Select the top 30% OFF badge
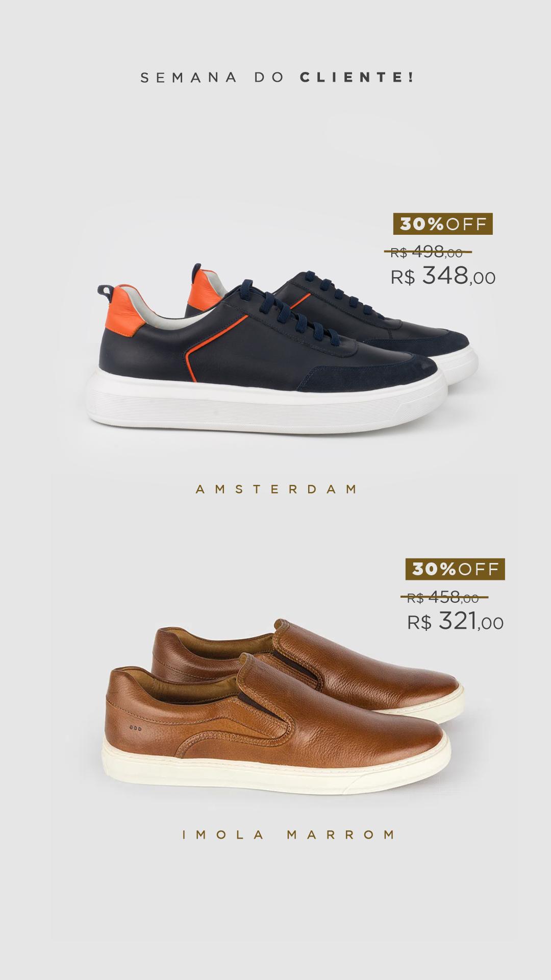 [x=443, y=224]
